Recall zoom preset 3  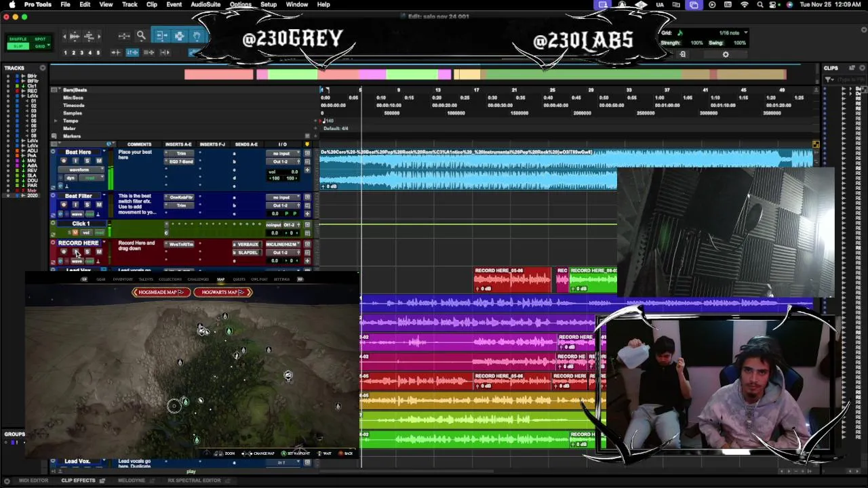point(82,53)
